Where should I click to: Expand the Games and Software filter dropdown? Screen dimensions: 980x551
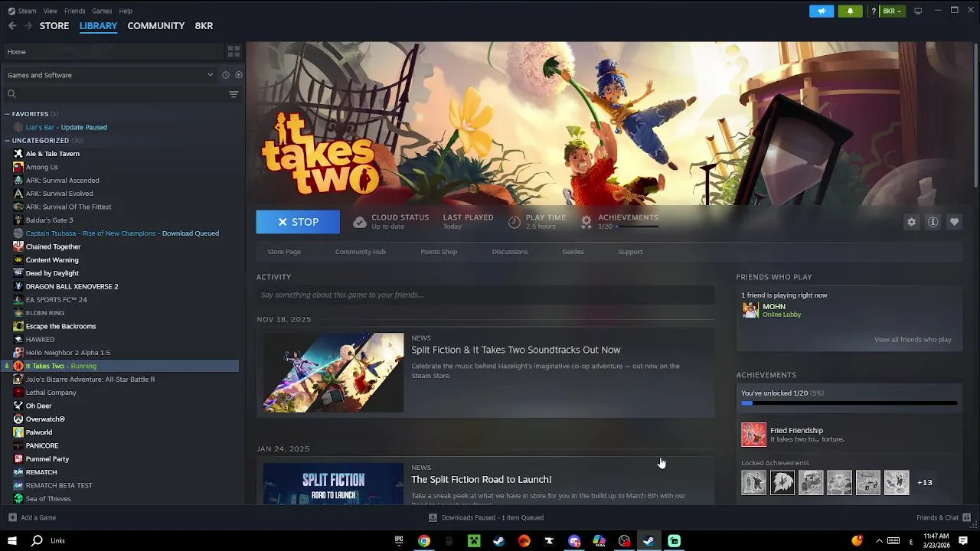coord(110,75)
